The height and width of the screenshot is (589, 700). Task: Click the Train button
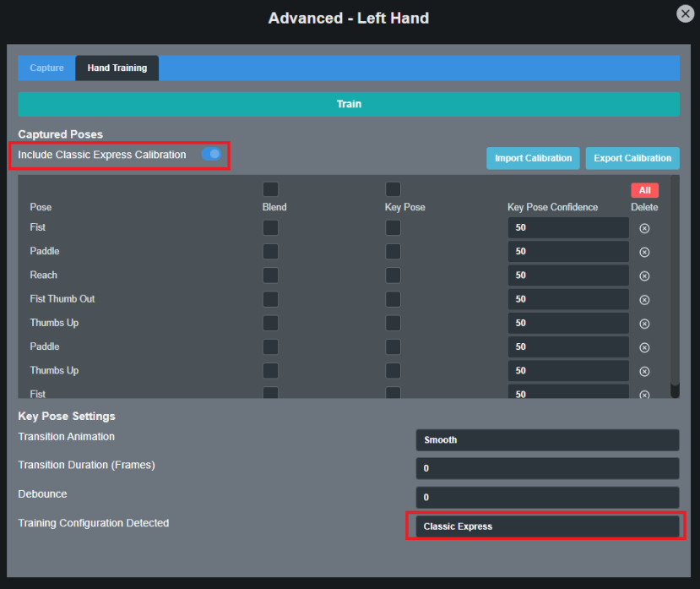pyautogui.click(x=349, y=104)
